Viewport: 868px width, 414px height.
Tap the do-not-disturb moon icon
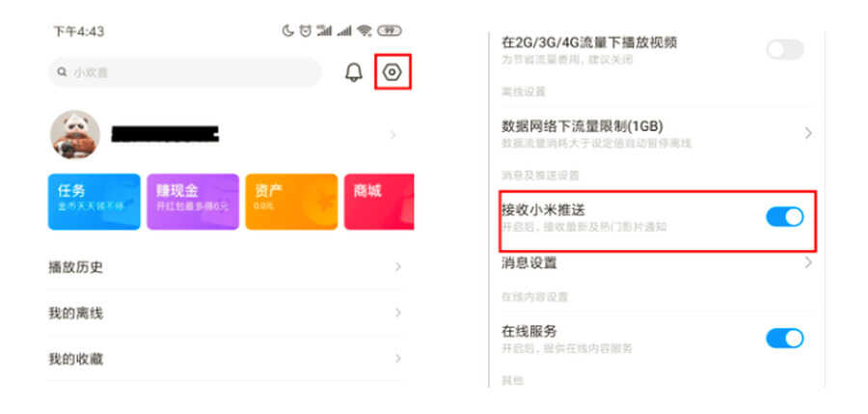click(287, 31)
